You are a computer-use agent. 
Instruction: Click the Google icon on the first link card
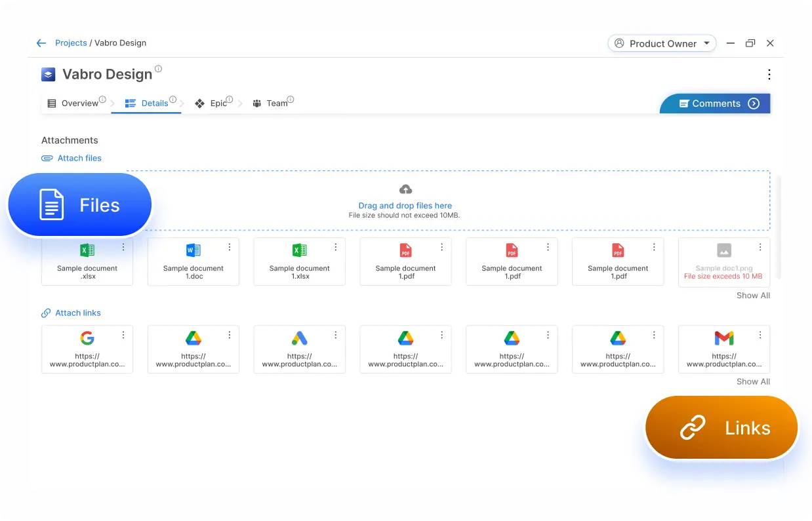point(87,338)
